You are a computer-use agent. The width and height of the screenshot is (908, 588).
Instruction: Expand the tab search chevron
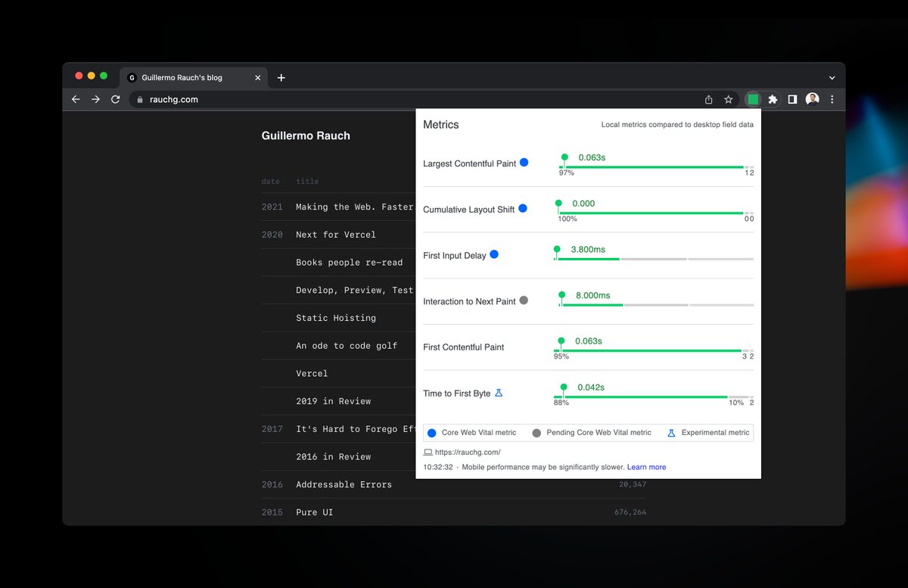click(832, 77)
